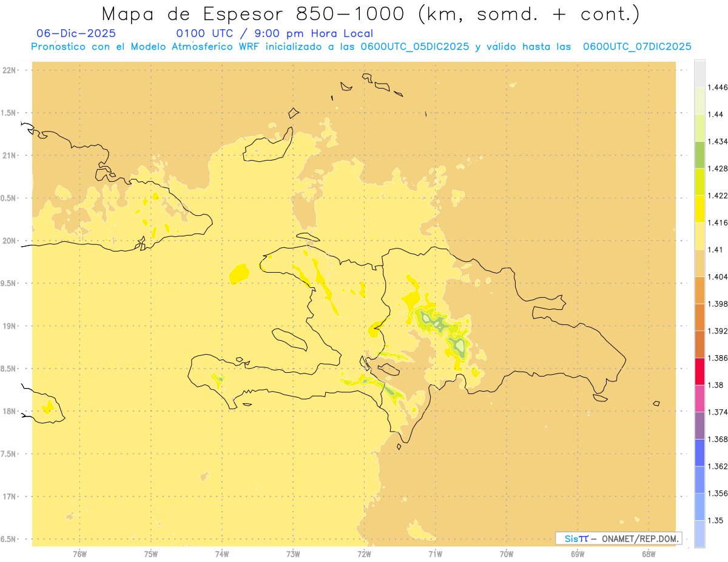Click the color bar value '1.35'
The image size is (728, 562).
click(x=716, y=521)
